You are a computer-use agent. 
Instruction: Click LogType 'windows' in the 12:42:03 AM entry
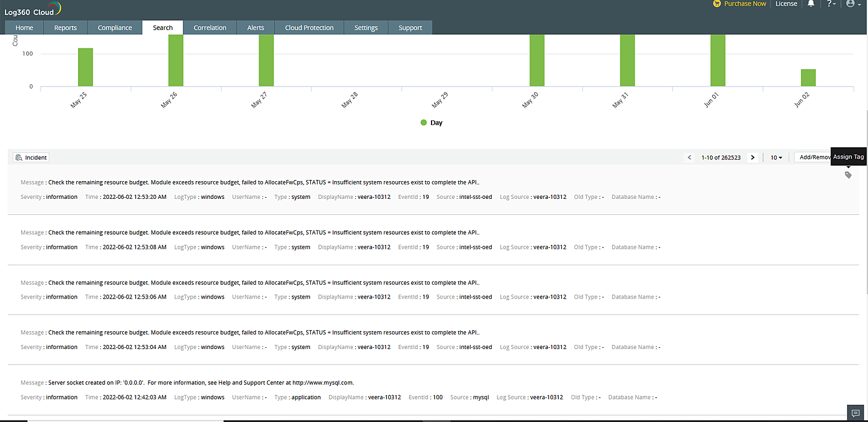213,397
